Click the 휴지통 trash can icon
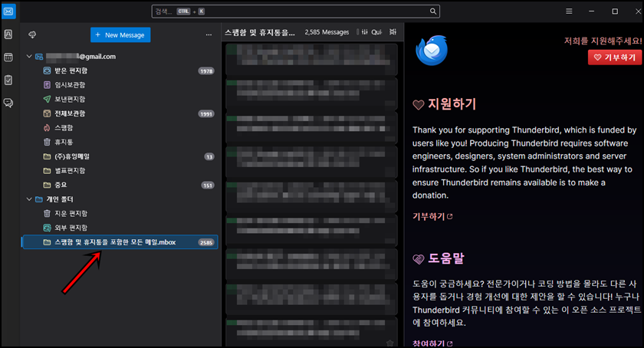Viewport: 644px width, 348px height. coord(47,142)
